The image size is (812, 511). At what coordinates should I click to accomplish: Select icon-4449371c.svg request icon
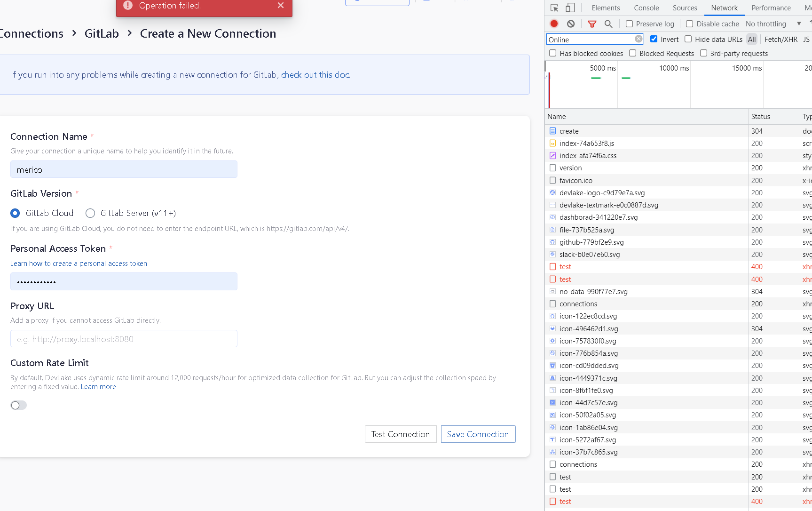553,378
